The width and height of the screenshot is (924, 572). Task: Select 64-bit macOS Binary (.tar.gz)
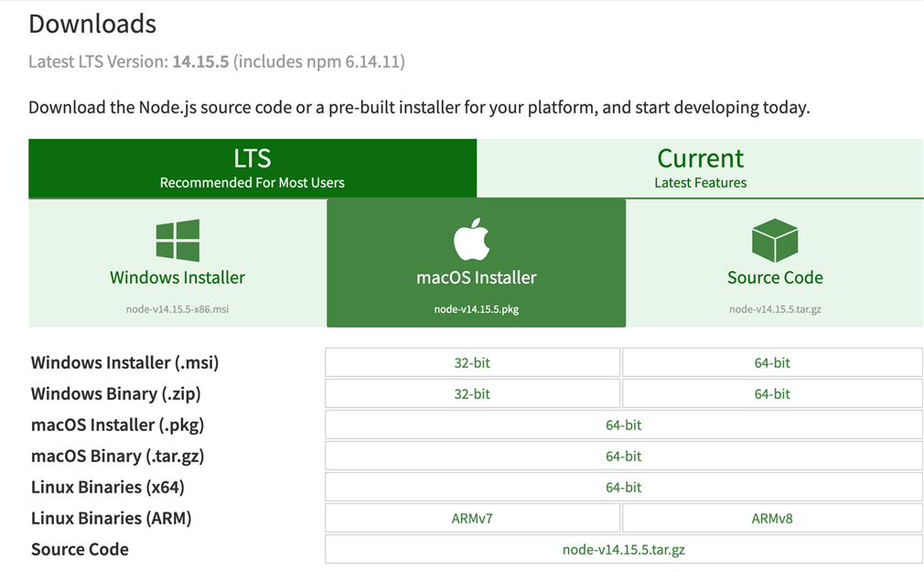(623, 457)
